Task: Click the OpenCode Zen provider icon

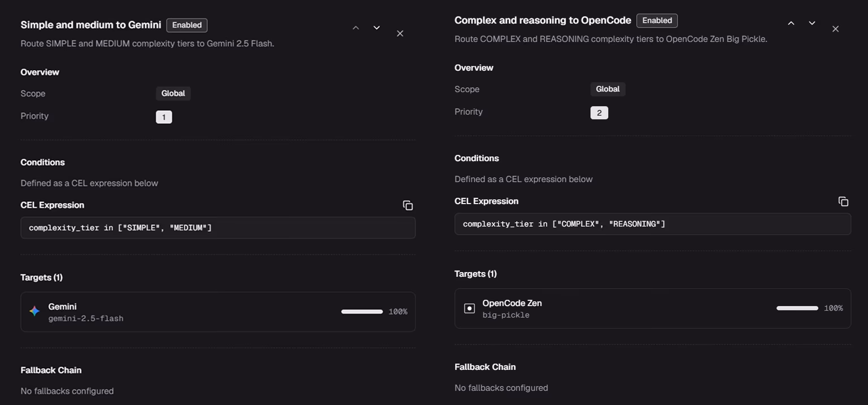Action: click(470, 308)
